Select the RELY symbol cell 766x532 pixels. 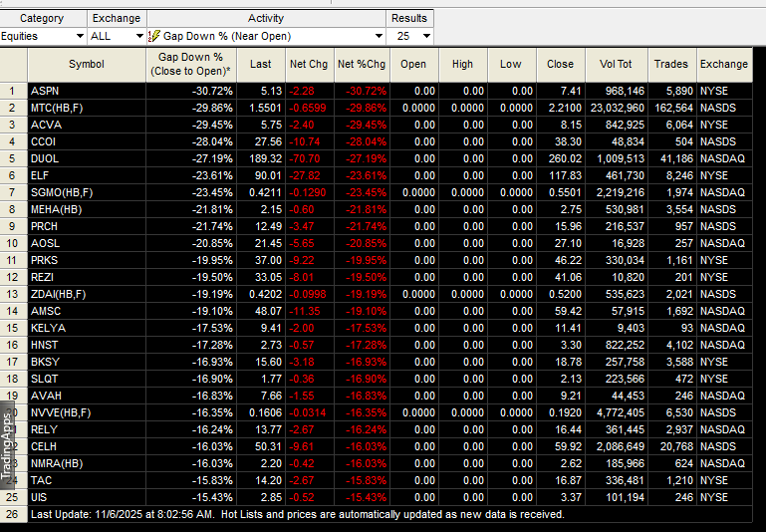pos(87,430)
